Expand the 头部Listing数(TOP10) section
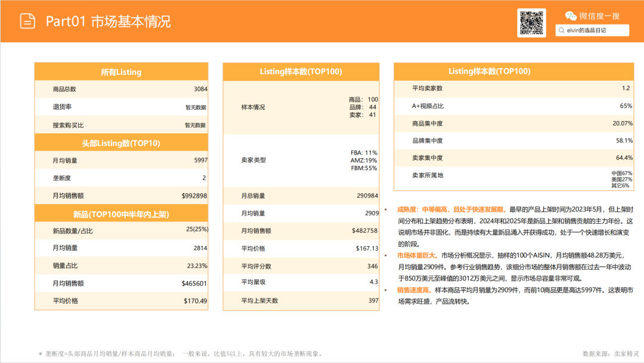Viewport: 644px width, 363px height. tap(121, 143)
